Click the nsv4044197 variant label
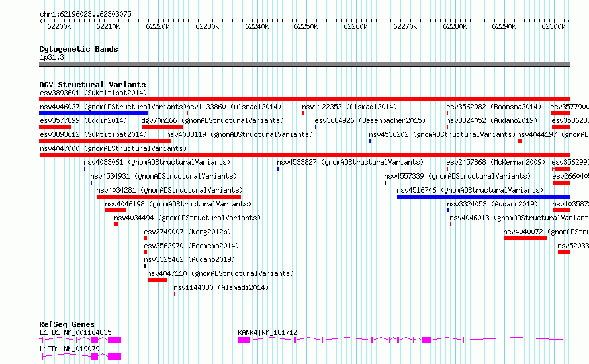 click(x=553, y=134)
